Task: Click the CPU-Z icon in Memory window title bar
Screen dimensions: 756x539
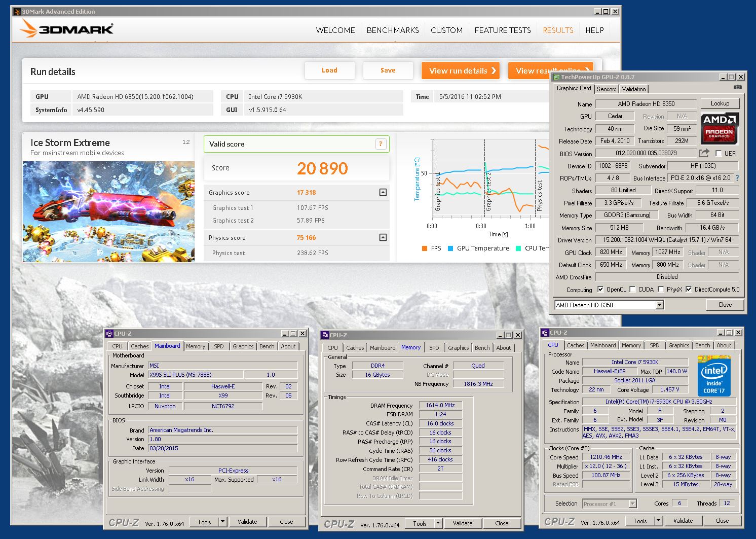Action: point(324,335)
